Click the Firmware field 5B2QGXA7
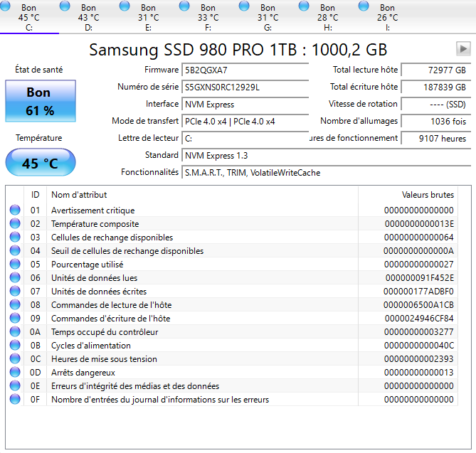This screenshot has height=453, width=476. coord(245,70)
